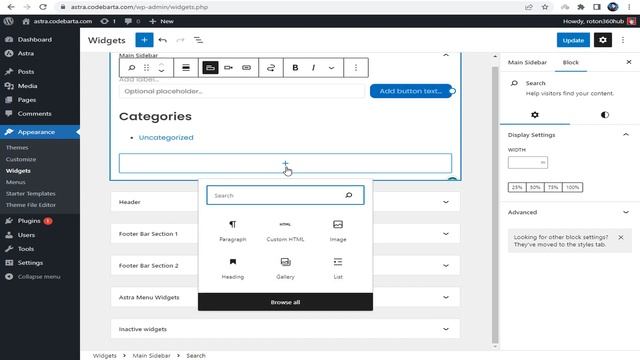Click the Optional placeholder search field

242,91
